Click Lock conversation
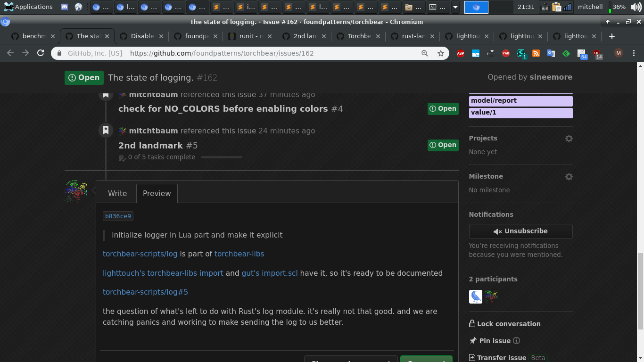Screen dimensions: 644x362 coord(504,324)
